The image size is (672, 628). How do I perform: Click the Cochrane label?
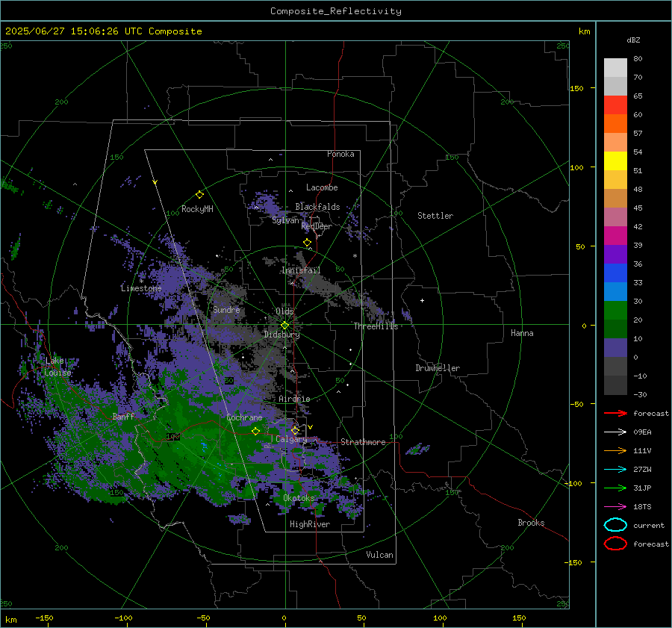[x=244, y=417]
